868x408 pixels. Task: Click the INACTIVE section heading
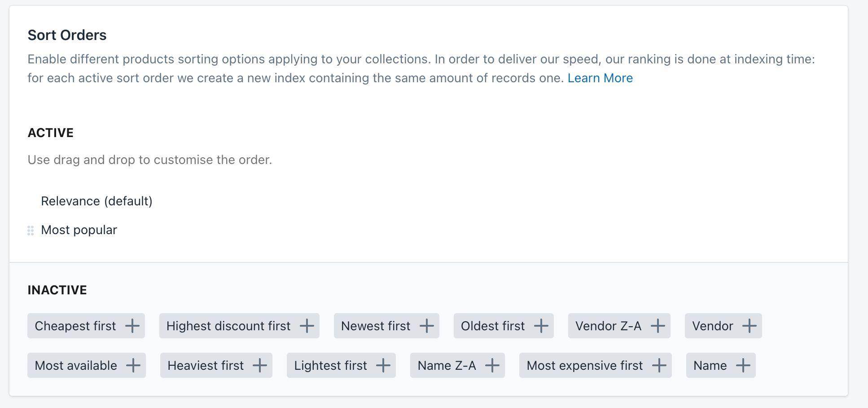point(57,290)
